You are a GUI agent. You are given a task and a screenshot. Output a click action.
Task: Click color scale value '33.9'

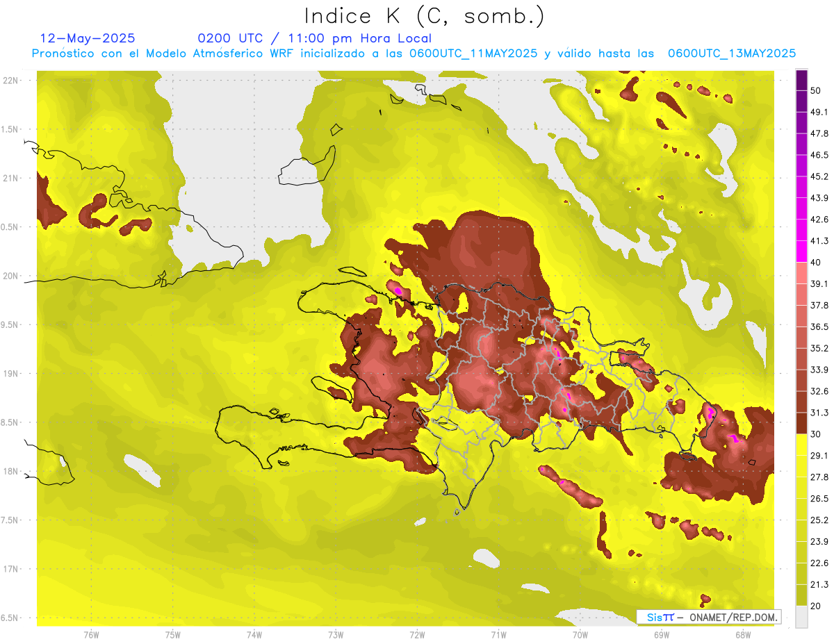(819, 370)
